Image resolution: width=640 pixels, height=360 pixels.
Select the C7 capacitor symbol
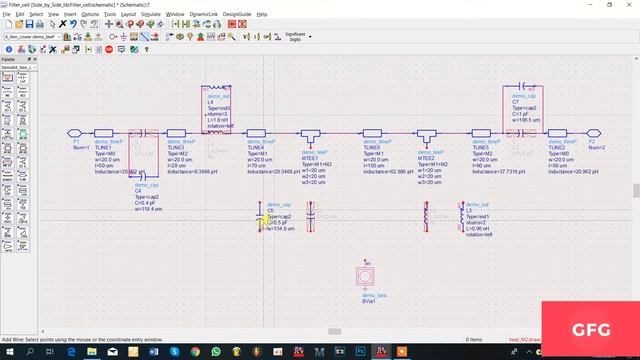(523, 86)
